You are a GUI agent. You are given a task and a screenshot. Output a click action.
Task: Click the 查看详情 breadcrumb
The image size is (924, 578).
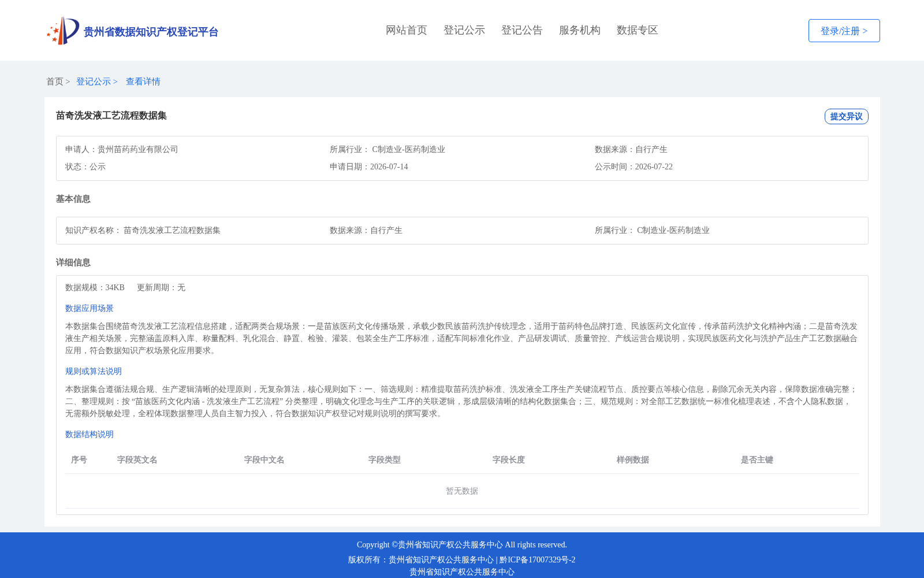coord(143,81)
